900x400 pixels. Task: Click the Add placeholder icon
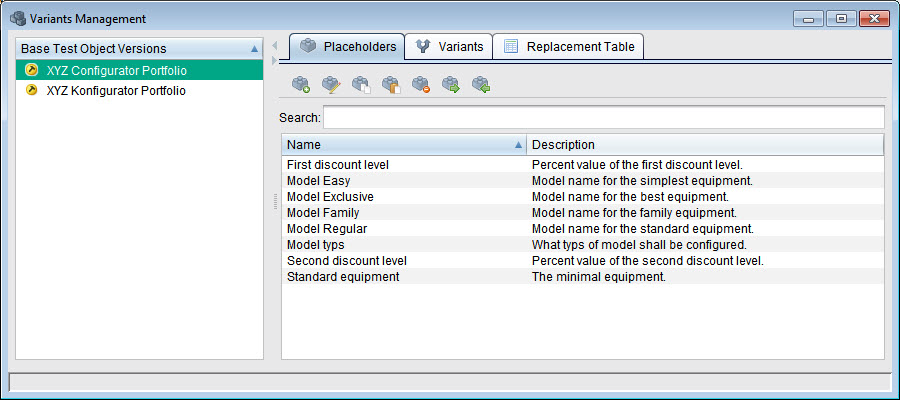coord(301,85)
